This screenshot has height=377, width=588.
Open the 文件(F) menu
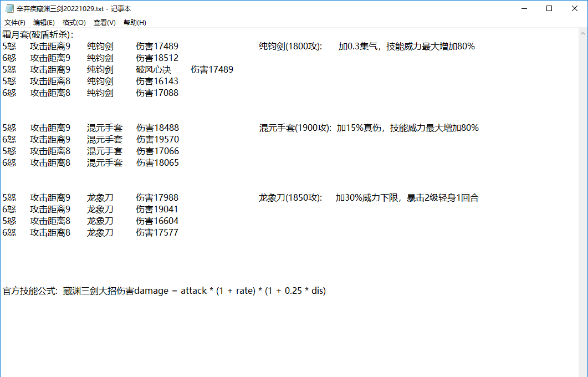pos(15,23)
